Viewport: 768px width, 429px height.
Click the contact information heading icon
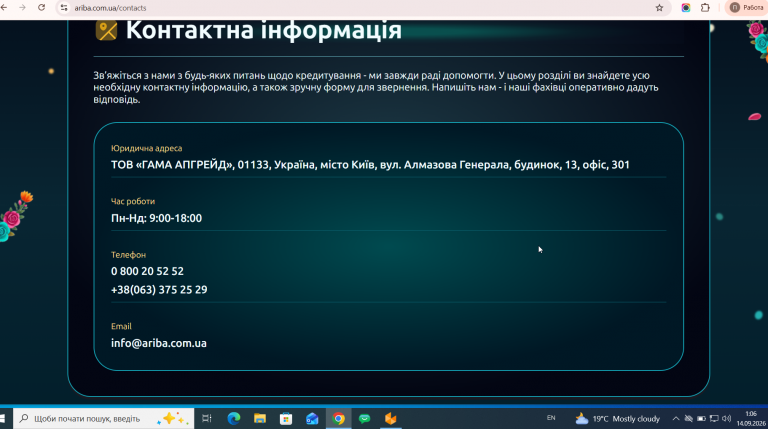pos(106,30)
